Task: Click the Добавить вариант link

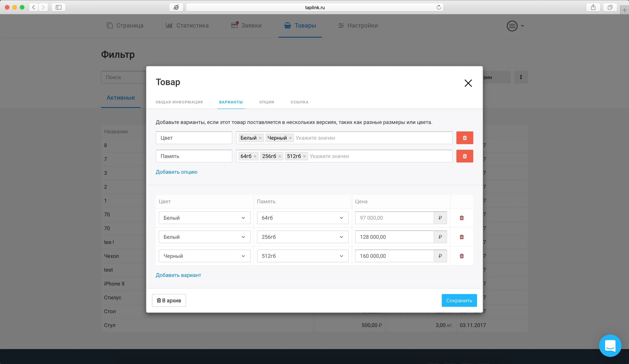Action: coord(178,275)
